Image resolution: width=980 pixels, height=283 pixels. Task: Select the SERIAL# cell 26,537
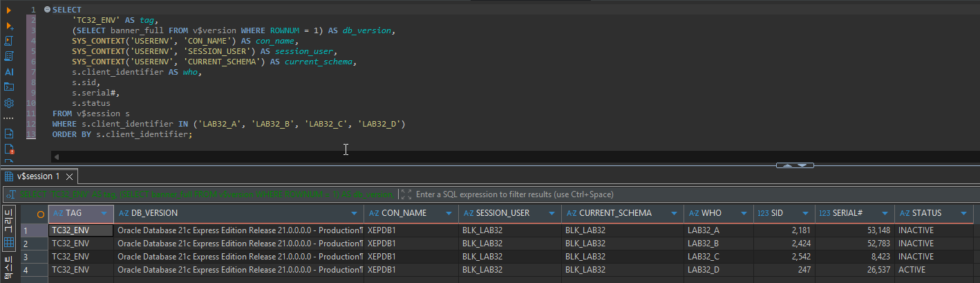[854, 270]
